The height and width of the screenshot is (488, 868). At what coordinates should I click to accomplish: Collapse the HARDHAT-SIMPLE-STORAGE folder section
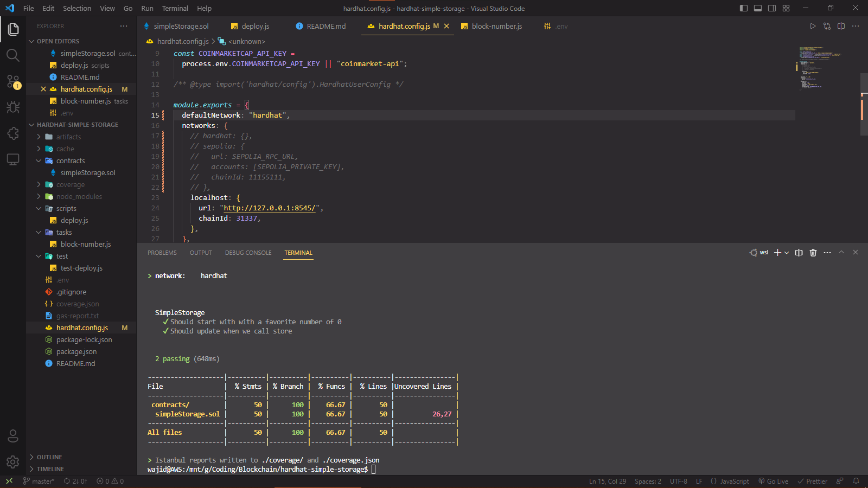coord(81,125)
